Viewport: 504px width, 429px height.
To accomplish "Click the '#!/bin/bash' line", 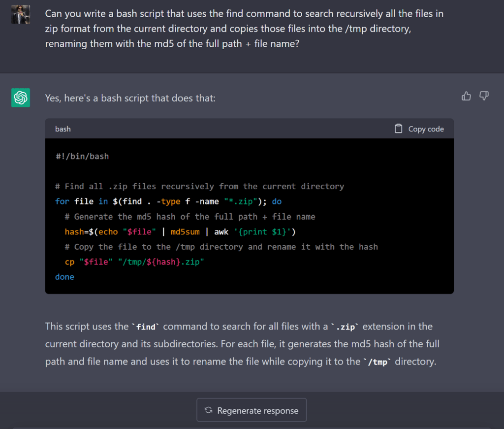I will coord(82,156).
